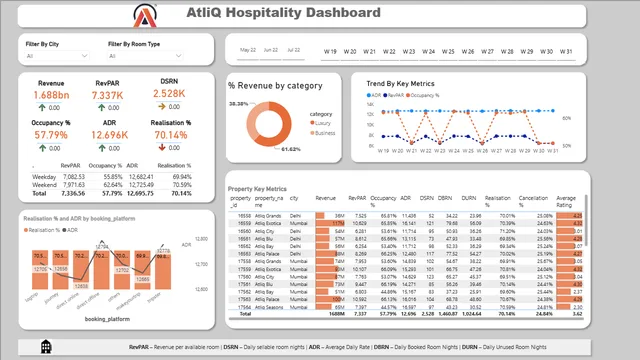
Task: Click the RevPAR 7.337K KPI value
Action: [x=107, y=95]
